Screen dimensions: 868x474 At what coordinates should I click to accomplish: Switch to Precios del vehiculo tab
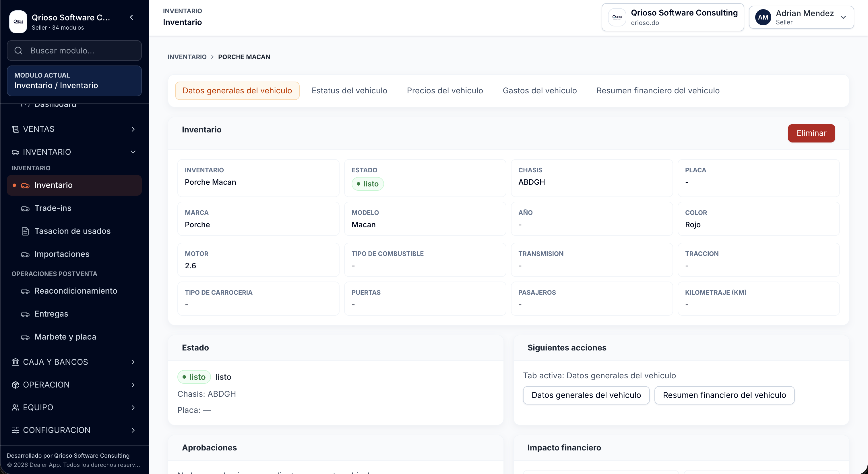coord(445,91)
